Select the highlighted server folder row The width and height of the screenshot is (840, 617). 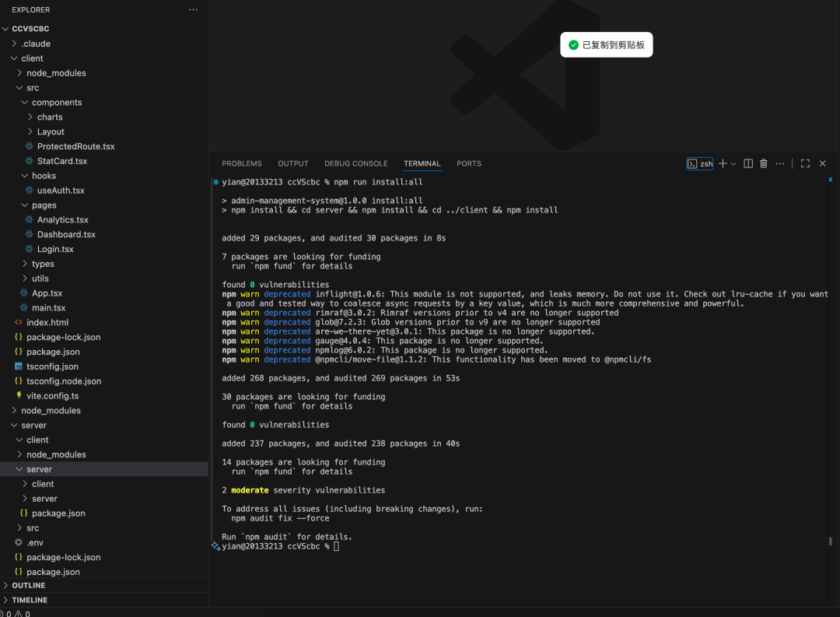pos(104,469)
